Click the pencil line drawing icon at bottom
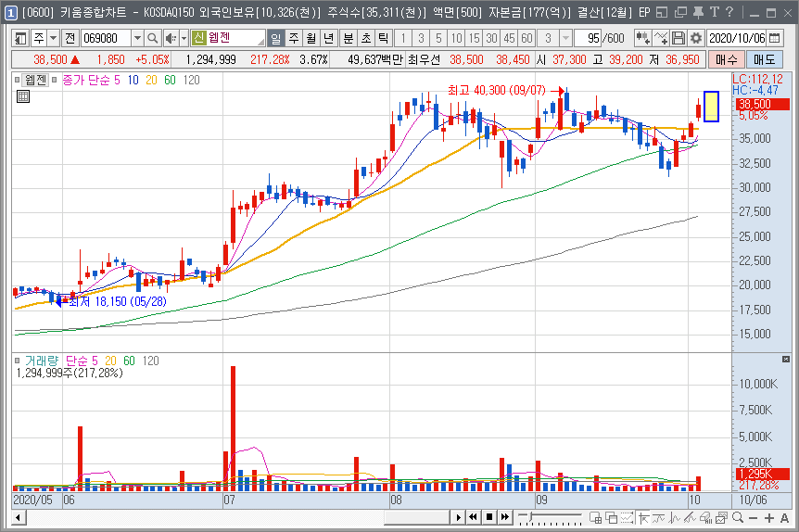The image size is (799, 532). (x=690, y=518)
